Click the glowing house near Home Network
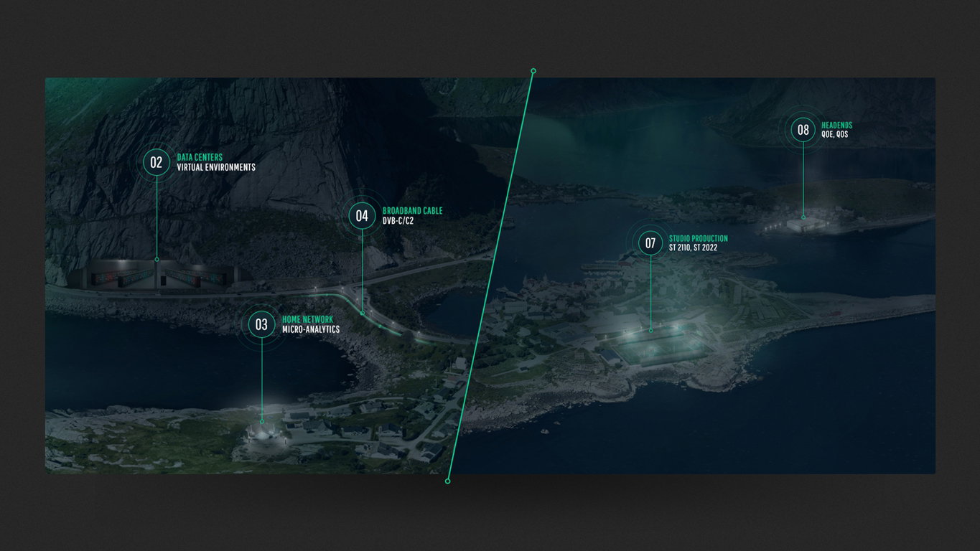Viewport: 980px width, 551px height. point(262,433)
